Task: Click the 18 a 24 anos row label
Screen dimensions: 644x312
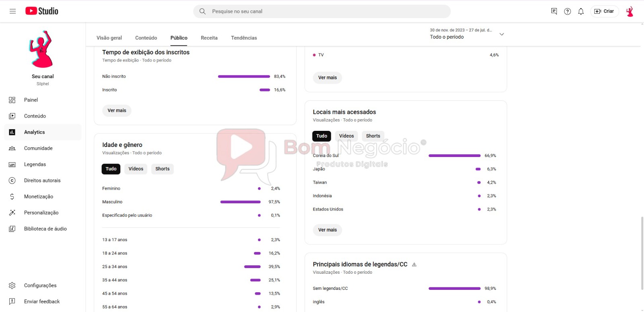Action: click(115, 254)
